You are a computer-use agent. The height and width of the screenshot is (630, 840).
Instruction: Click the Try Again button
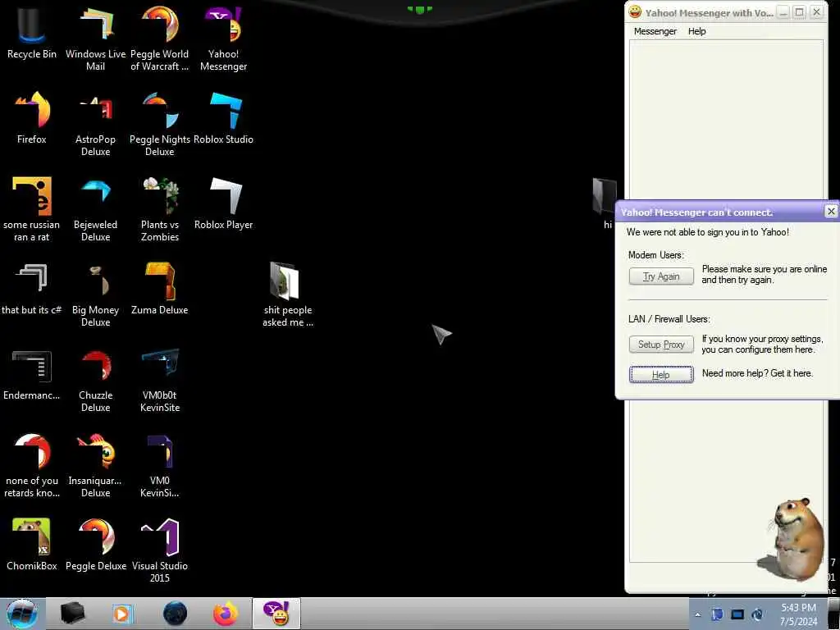point(661,276)
